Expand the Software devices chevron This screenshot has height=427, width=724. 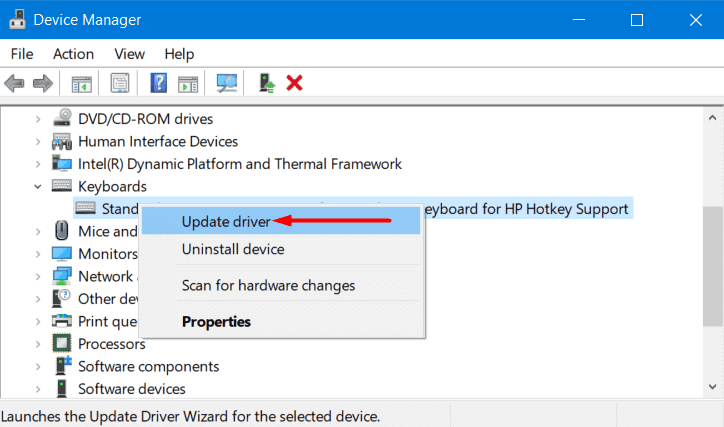38,389
